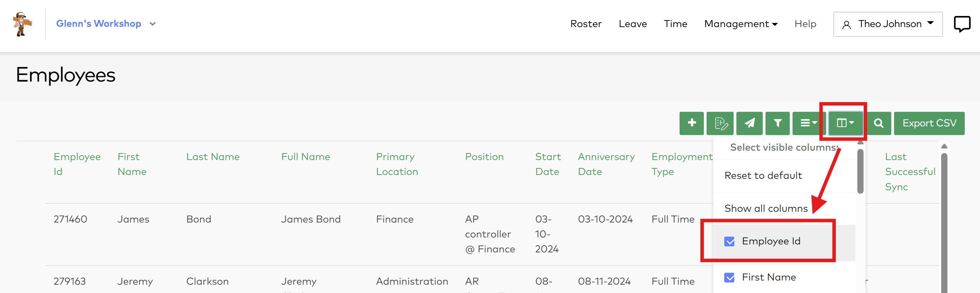Open the Leave menu item

tap(632, 24)
